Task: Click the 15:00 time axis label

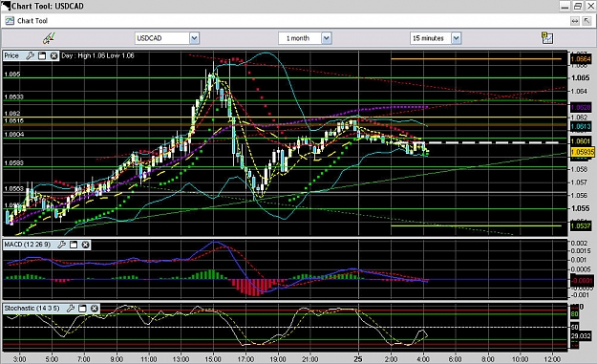Action: [213, 359]
